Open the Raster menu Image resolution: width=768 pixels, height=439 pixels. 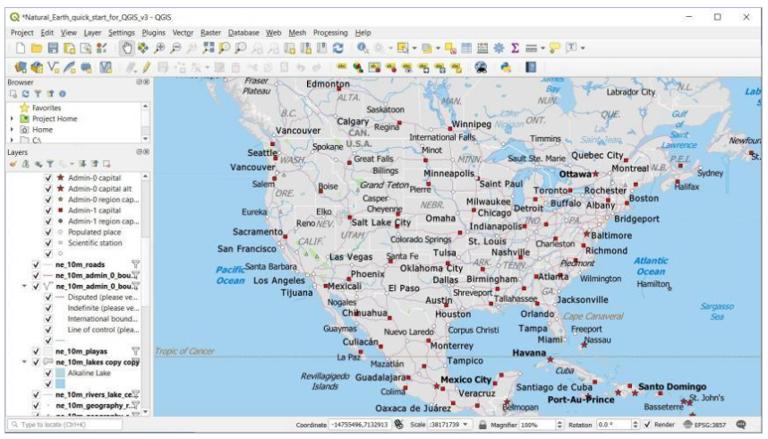[x=211, y=33]
